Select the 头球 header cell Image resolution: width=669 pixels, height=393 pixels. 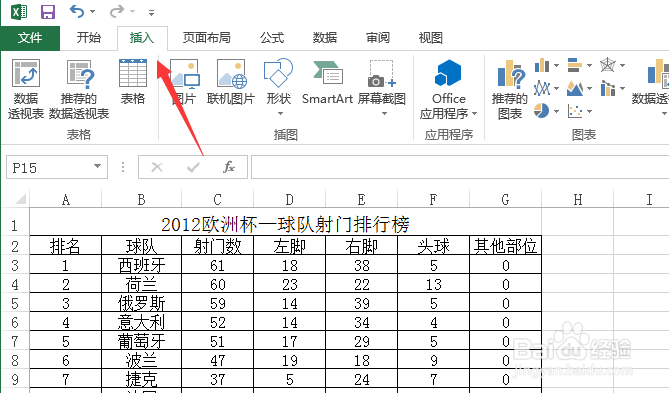point(433,246)
